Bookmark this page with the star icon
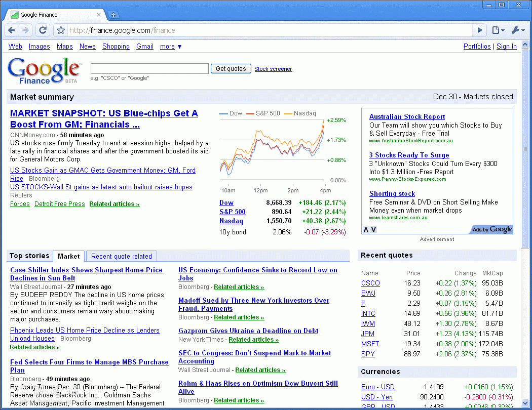Screen dimensions: 532x410 pos(60,30)
